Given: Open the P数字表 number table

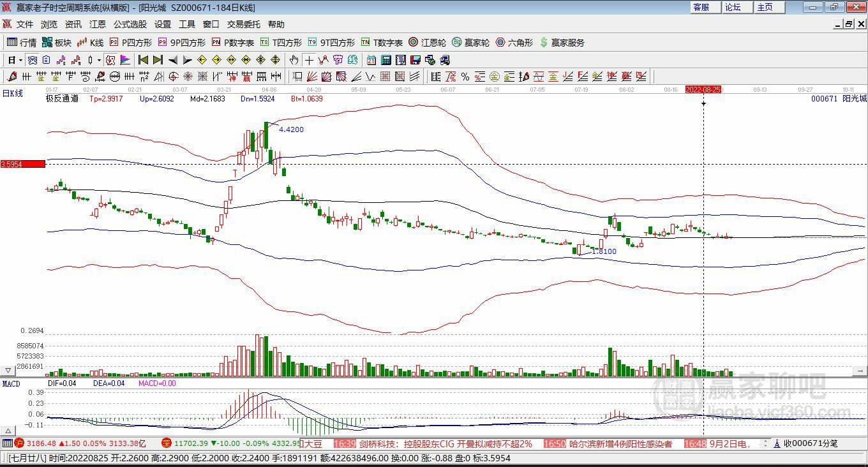Looking at the screenshot, I should (233, 43).
